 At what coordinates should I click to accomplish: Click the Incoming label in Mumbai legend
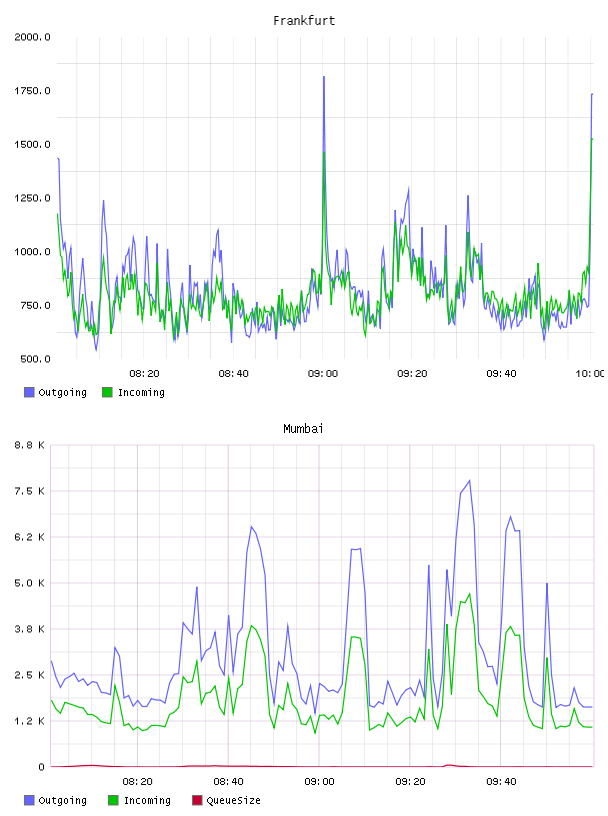147,800
